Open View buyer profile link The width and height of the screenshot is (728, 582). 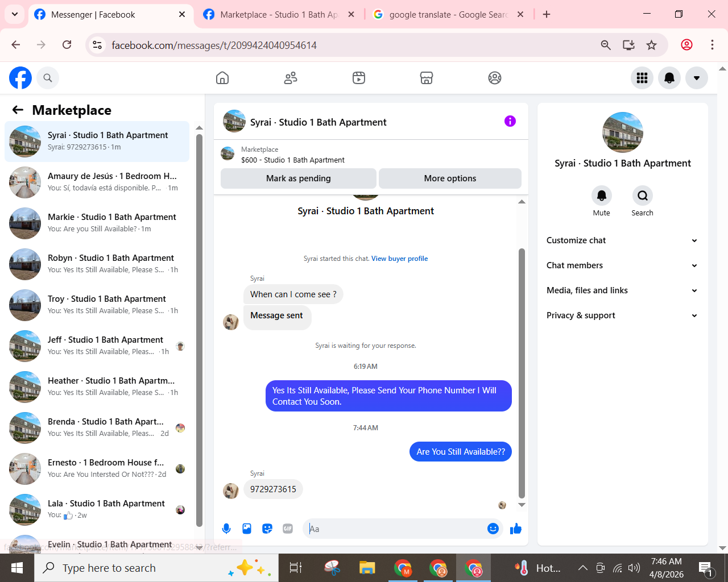click(399, 259)
